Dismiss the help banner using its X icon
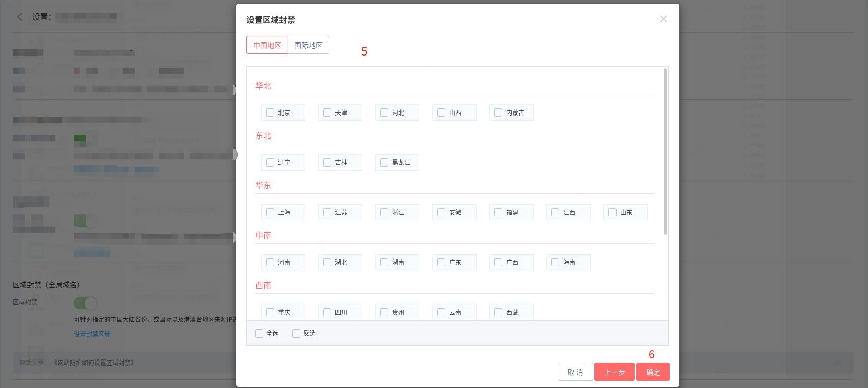This screenshot has height=388, width=868. pos(838,363)
